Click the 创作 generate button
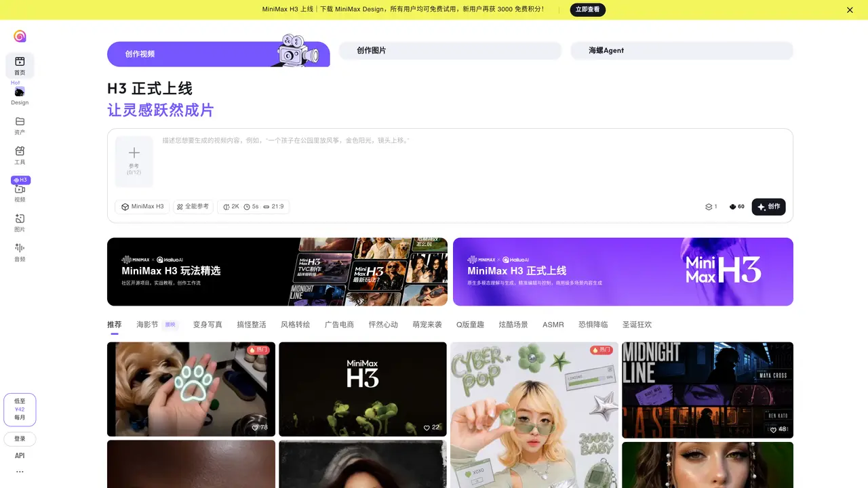 (x=768, y=207)
